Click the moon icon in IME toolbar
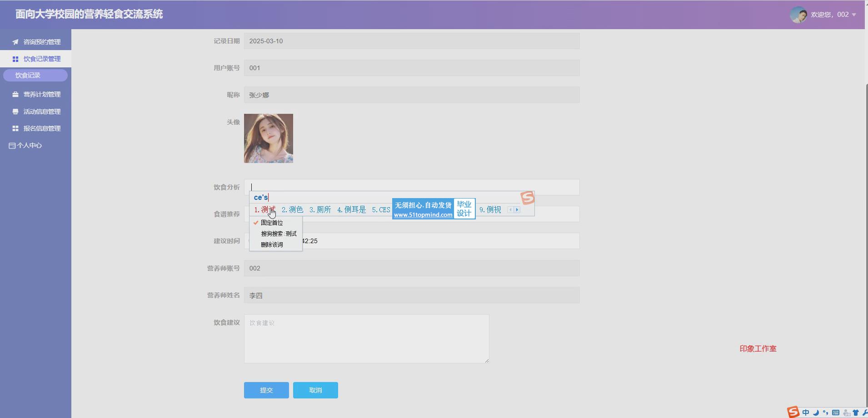This screenshot has width=868, height=418. (816, 413)
